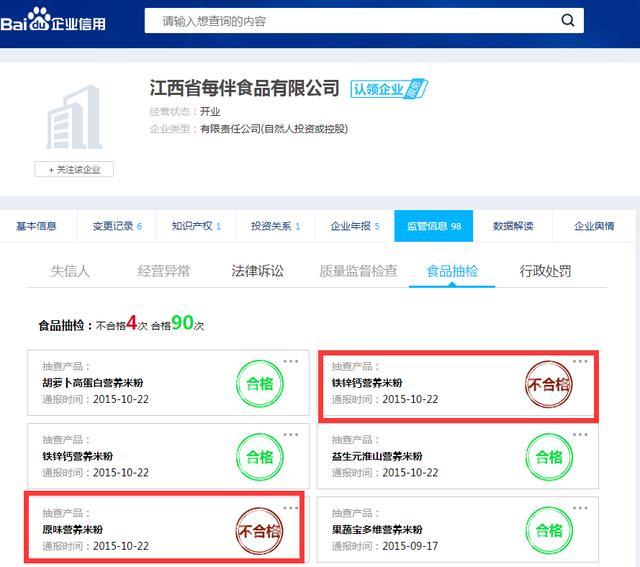Select the 企业年报 tab
This screenshot has height=567, width=640.
[355, 226]
